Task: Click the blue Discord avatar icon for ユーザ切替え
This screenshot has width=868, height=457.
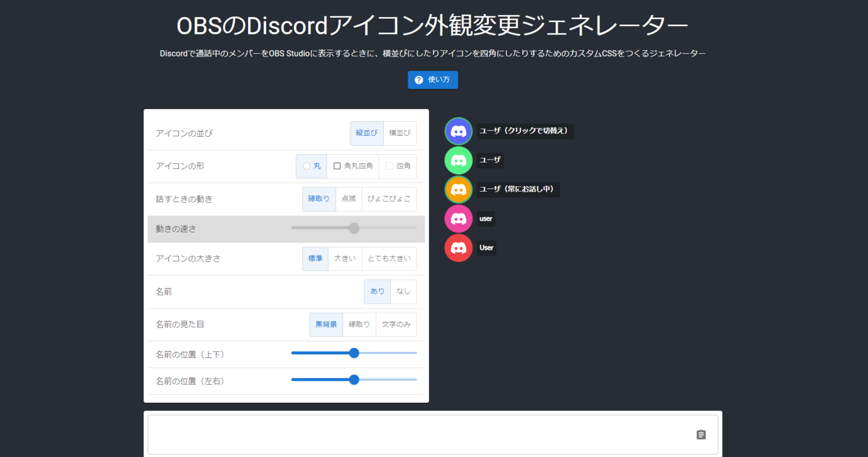Action: click(458, 131)
